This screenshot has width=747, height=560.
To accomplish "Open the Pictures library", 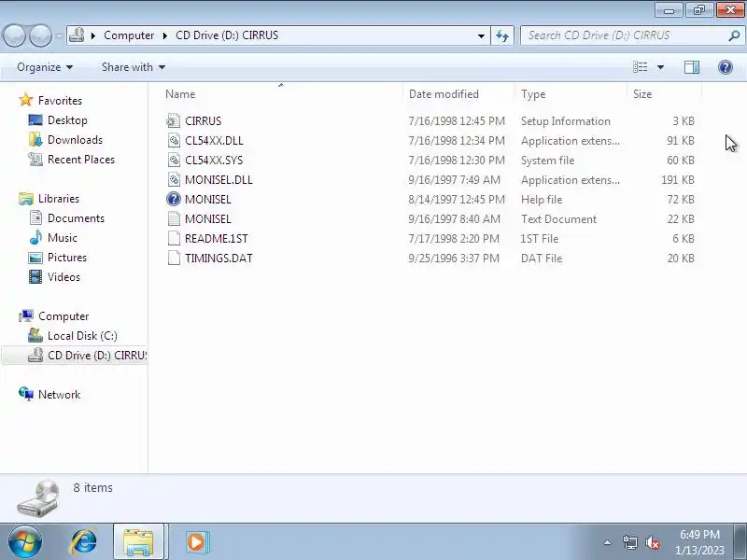I will click(x=66, y=258).
